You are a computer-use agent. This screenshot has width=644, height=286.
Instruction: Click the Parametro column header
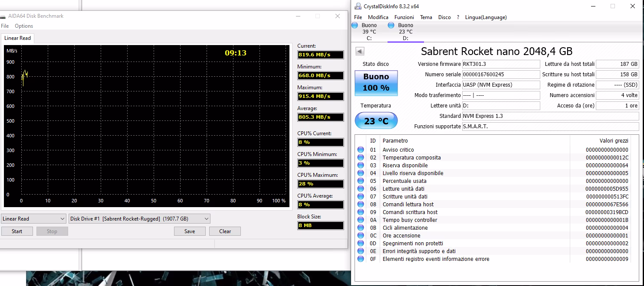coord(474,140)
